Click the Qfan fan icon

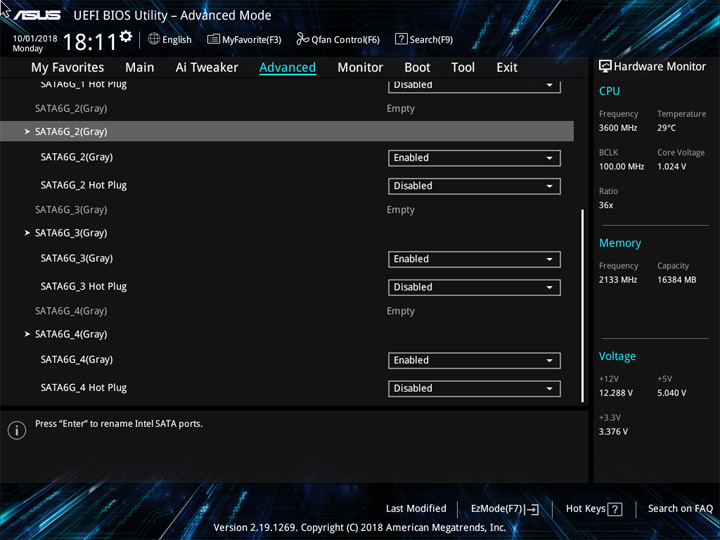[302, 39]
